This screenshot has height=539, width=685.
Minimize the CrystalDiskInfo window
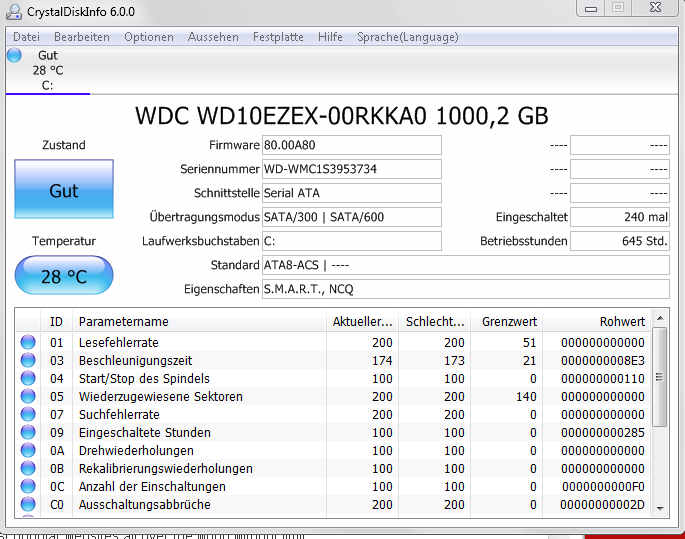point(591,8)
